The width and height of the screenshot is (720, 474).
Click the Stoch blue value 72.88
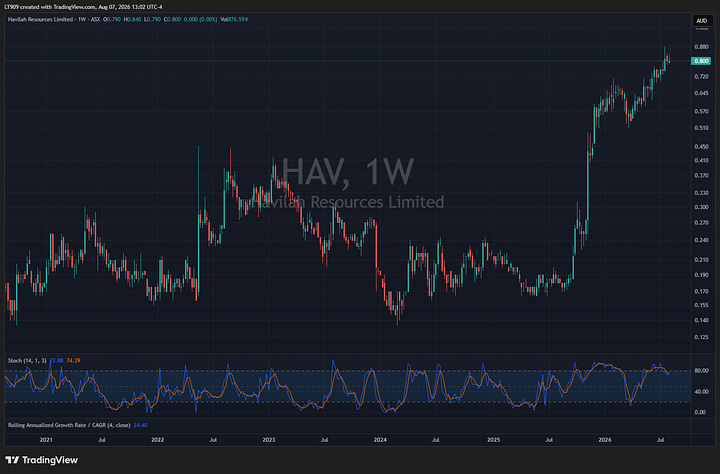click(x=56, y=361)
